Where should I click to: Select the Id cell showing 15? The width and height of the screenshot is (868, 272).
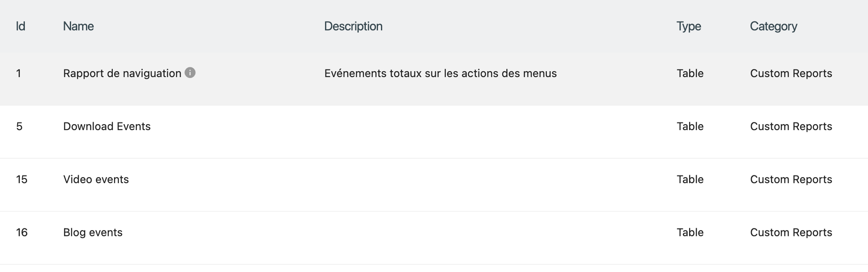pos(22,179)
